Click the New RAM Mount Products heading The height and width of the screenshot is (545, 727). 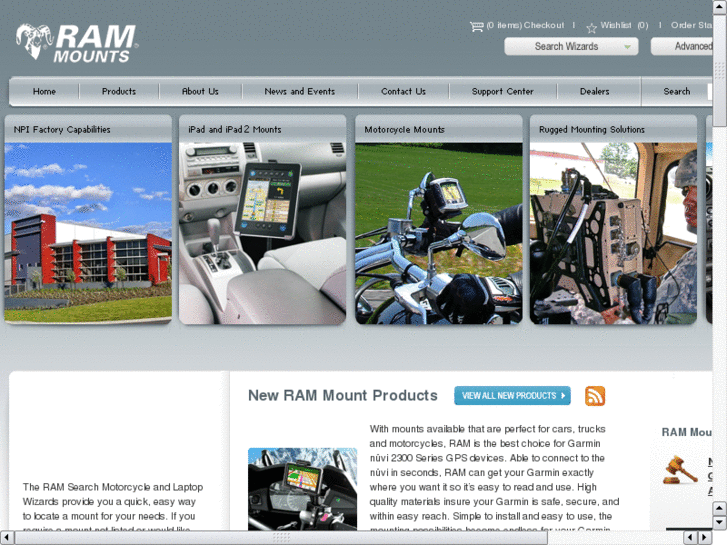[343, 395]
